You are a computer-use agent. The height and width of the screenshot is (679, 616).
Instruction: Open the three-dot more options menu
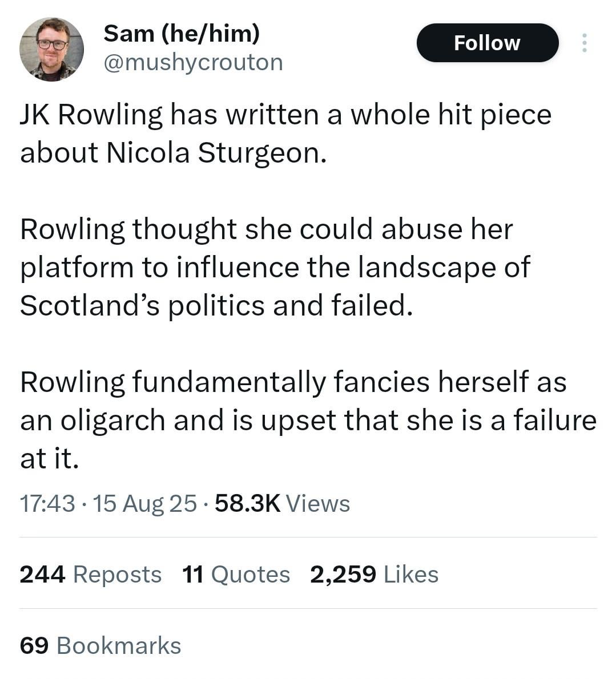585,43
